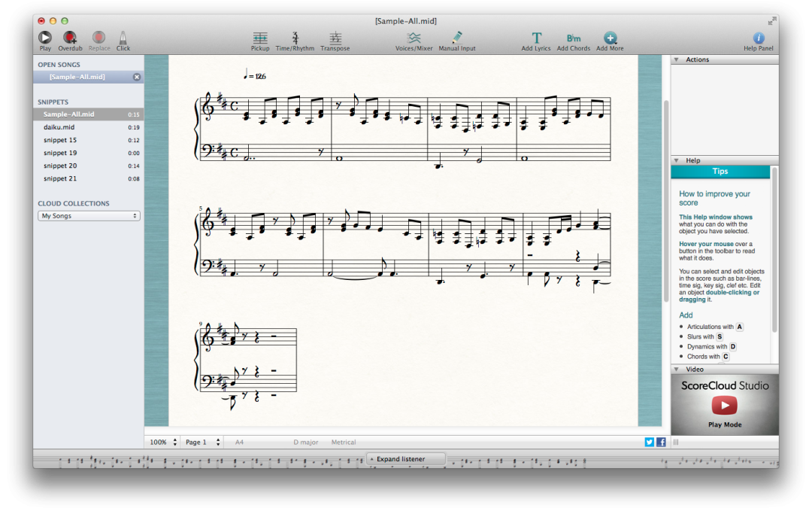Image resolution: width=812 pixels, height=508 pixels.
Task: Select the daiku.mid snippet
Action: point(59,127)
